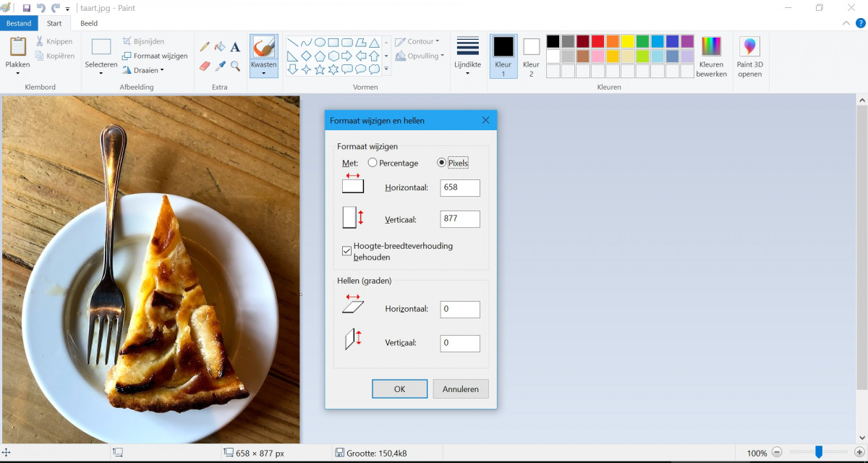Screen dimensions: 868x463
Task: Toggle Hoogte-breedteverhouding behouden checkbox
Action: click(x=347, y=251)
